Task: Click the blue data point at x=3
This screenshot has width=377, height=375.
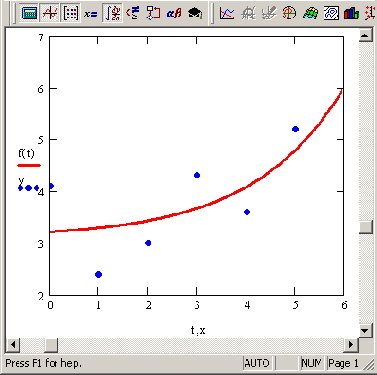Action: tap(197, 175)
